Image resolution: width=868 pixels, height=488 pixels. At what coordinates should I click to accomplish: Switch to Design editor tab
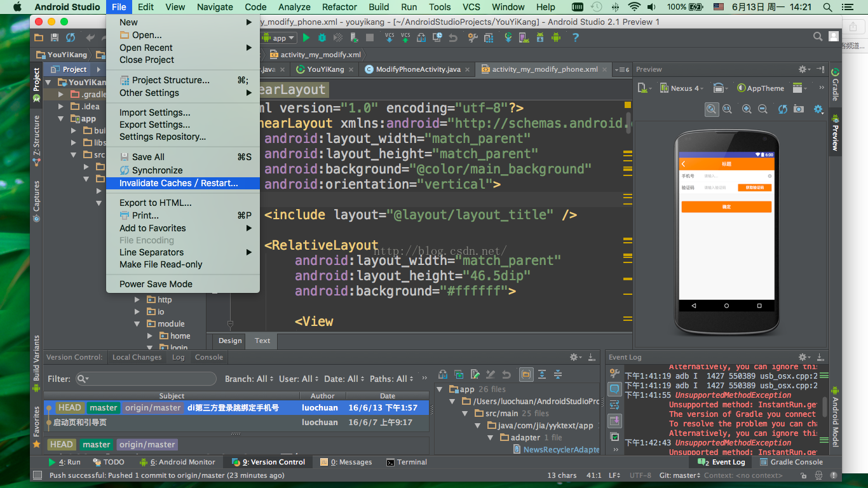(x=230, y=341)
